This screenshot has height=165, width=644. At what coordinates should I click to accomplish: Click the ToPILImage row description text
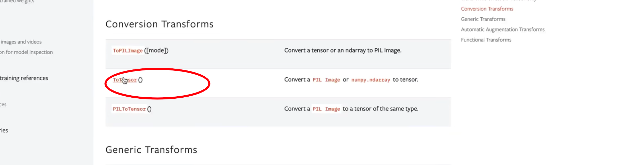point(343,50)
